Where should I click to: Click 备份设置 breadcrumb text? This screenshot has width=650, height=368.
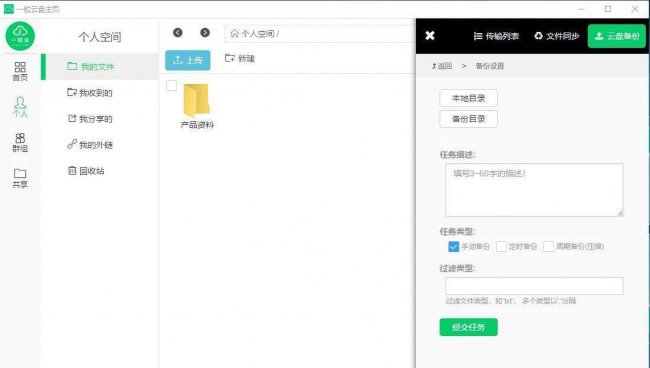point(490,66)
